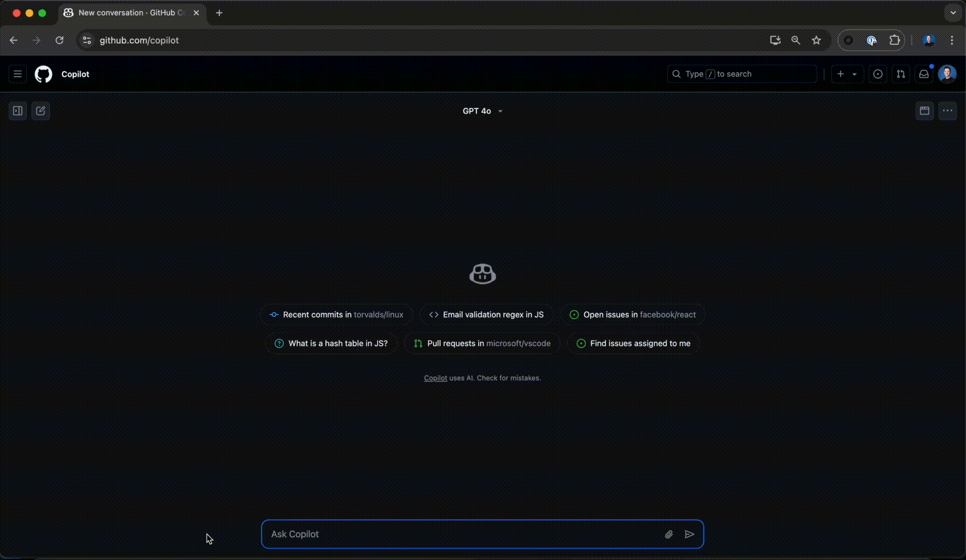Install app icon in address bar
The width and height of the screenshot is (966, 560).
coord(775,40)
